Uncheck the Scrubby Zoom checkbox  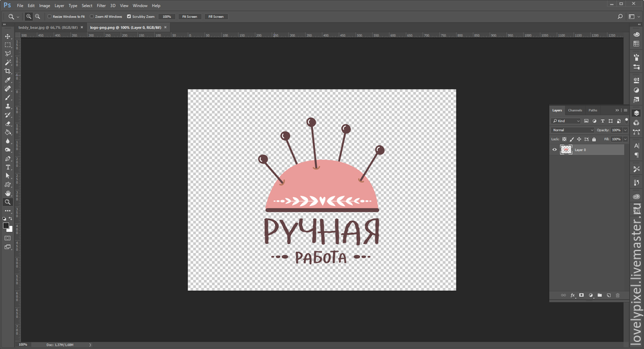click(x=129, y=16)
